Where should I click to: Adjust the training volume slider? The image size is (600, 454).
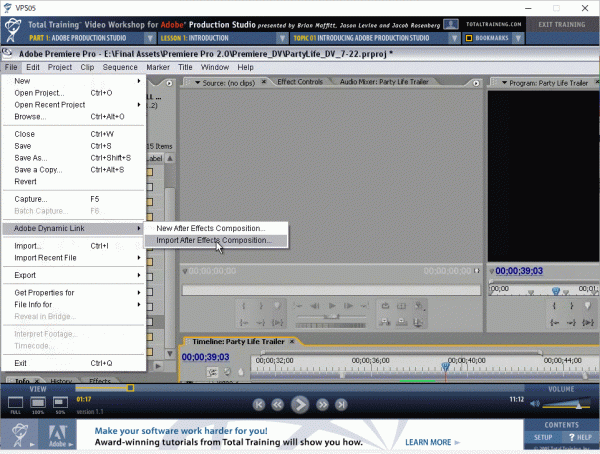click(x=579, y=405)
